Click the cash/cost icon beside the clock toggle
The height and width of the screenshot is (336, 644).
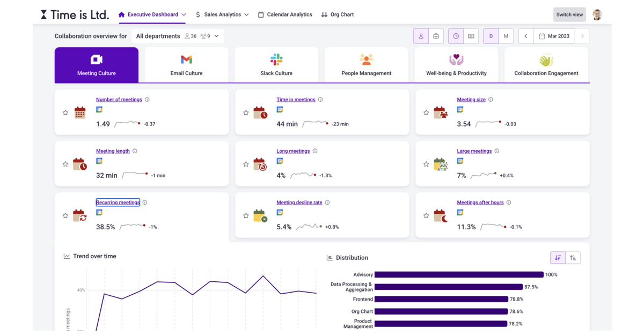471,36
